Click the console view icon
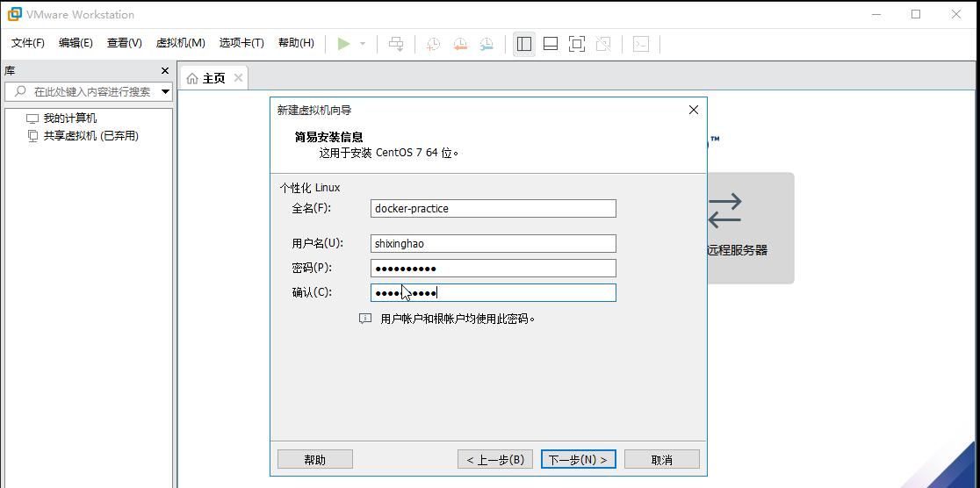Image resolution: width=980 pixels, height=488 pixels. point(641,44)
